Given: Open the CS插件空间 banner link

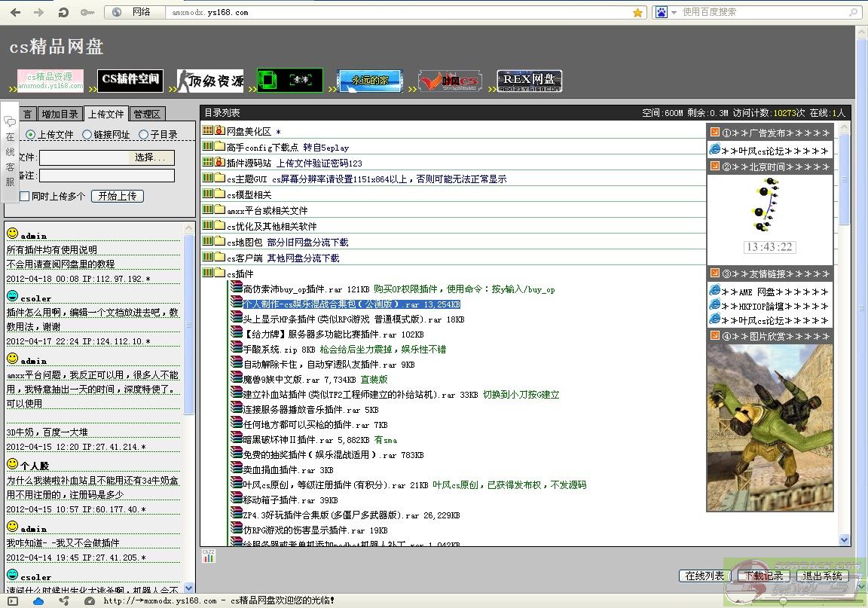Looking at the screenshot, I should (x=131, y=81).
